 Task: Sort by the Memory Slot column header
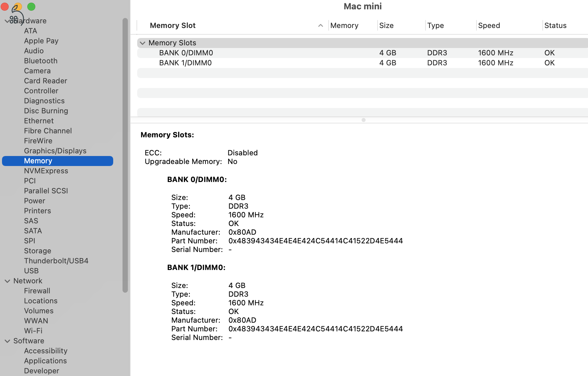click(x=172, y=26)
